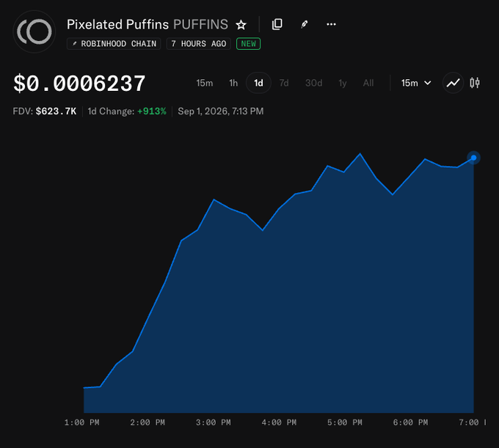This screenshot has width=499, height=448.
Task: Select the 1h time range
Action: click(233, 83)
